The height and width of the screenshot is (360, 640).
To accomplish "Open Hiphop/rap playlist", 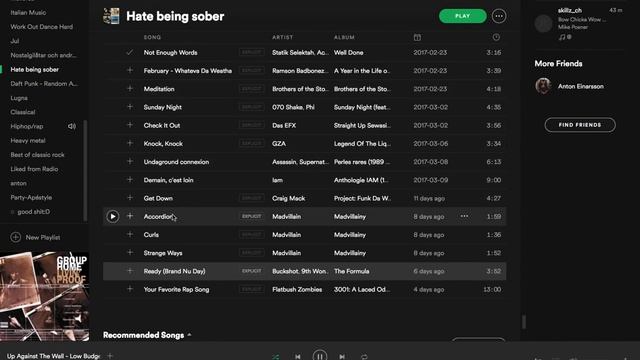I will click(27, 127).
